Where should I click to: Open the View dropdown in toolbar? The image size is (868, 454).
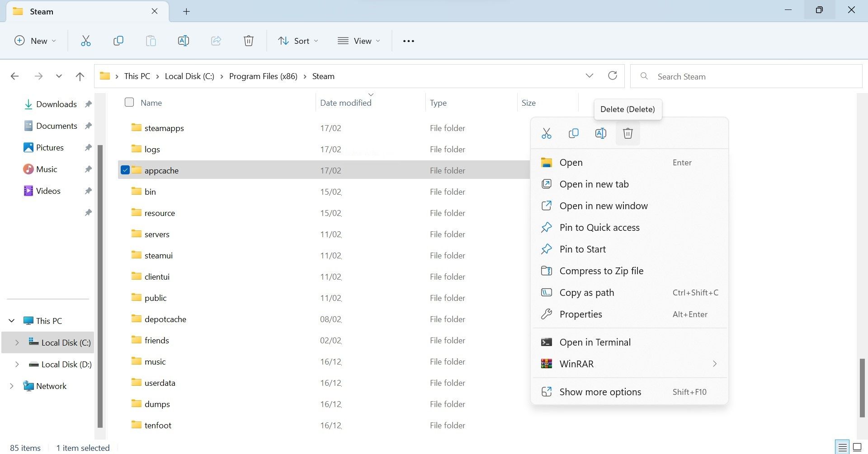click(359, 41)
